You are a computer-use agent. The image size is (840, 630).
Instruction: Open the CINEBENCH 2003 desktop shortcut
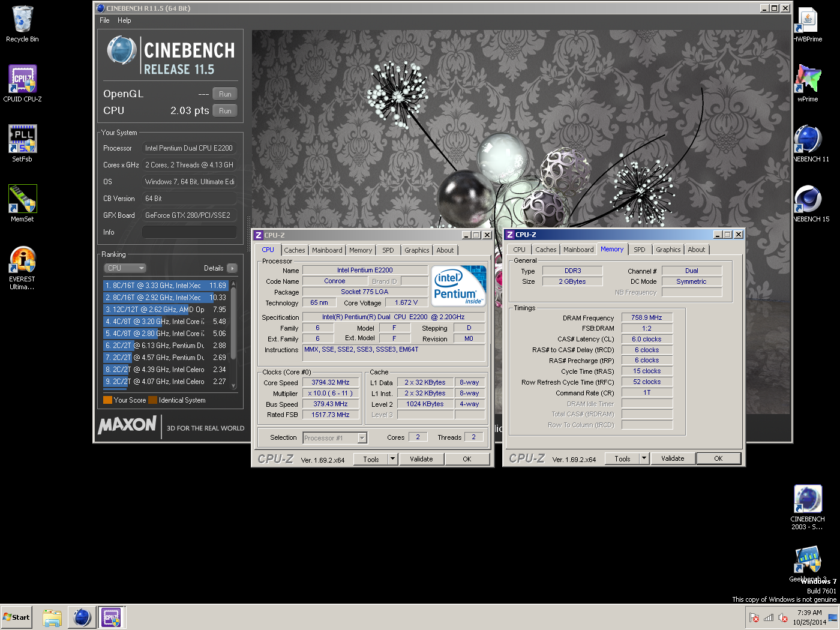(808, 508)
